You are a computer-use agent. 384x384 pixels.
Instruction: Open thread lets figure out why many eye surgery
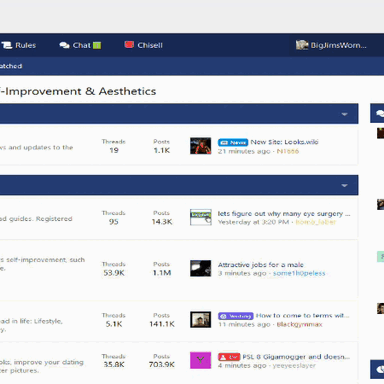point(284,214)
